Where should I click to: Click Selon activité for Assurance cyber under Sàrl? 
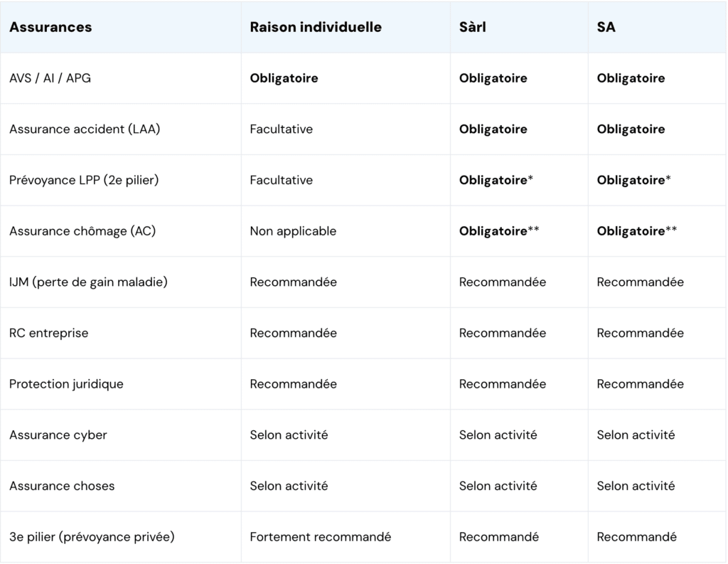coord(498,435)
